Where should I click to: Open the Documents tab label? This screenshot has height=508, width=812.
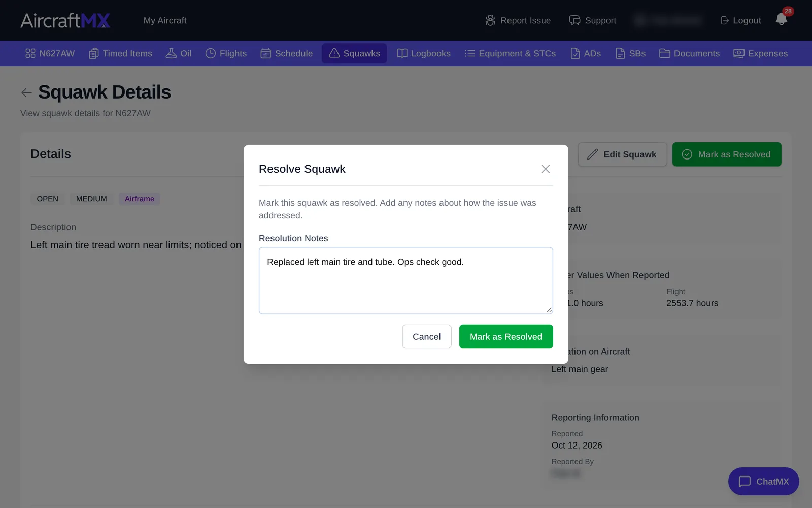tap(697, 53)
